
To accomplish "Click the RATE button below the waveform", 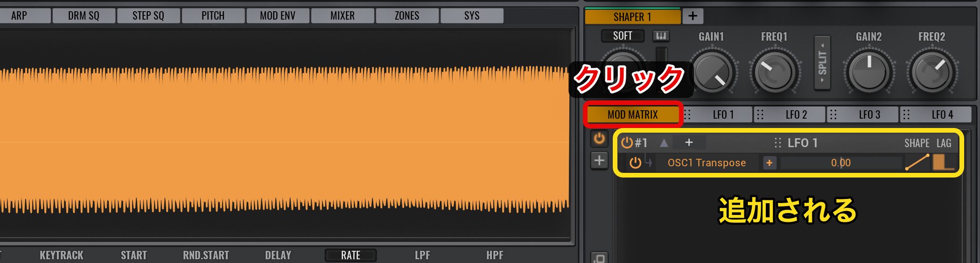I will (350, 255).
